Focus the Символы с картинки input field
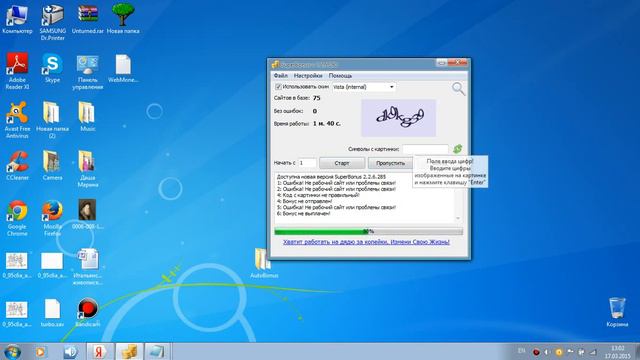This screenshot has width=640, height=360. pos(425,149)
